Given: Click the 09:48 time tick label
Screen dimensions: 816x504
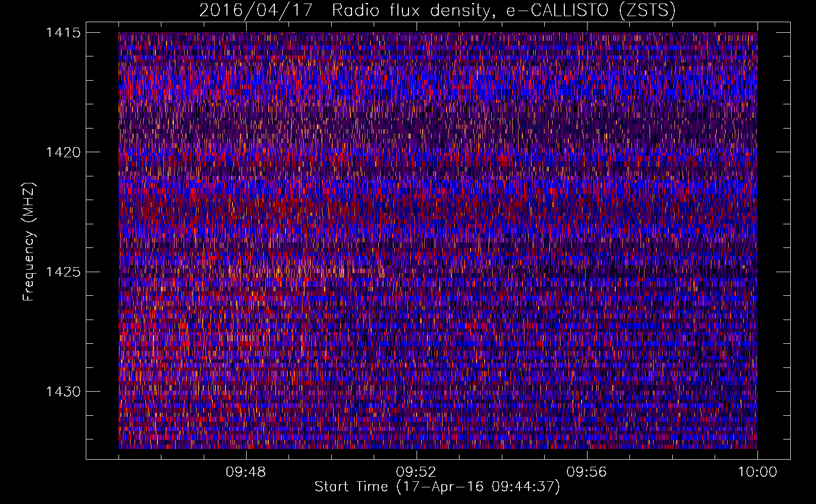Looking at the screenshot, I should [246, 472].
